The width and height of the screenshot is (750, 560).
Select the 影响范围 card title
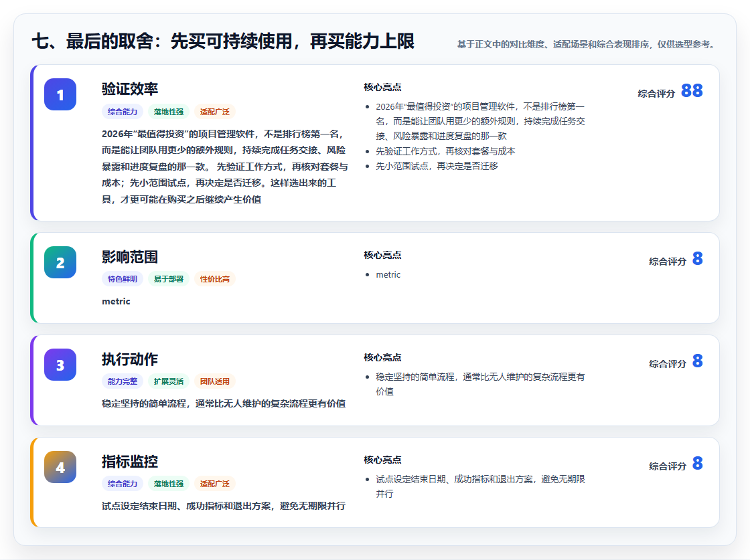click(x=130, y=257)
